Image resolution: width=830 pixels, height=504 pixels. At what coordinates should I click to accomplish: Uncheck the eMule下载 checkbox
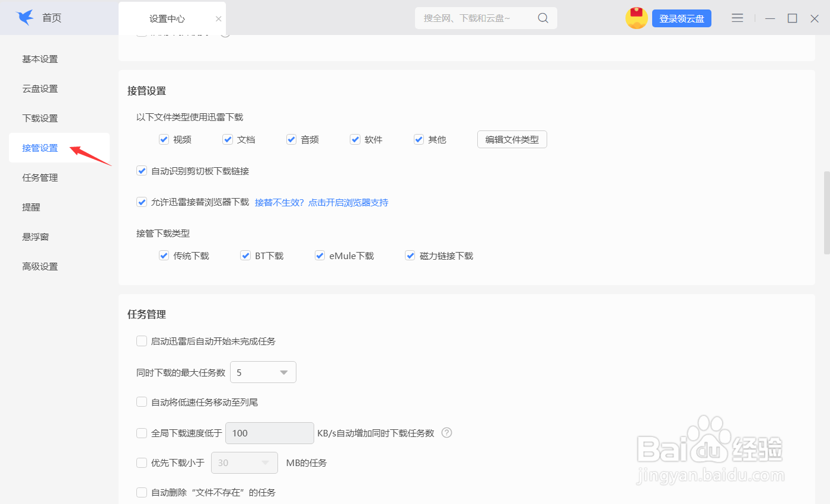pyautogui.click(x=320, y=256)
